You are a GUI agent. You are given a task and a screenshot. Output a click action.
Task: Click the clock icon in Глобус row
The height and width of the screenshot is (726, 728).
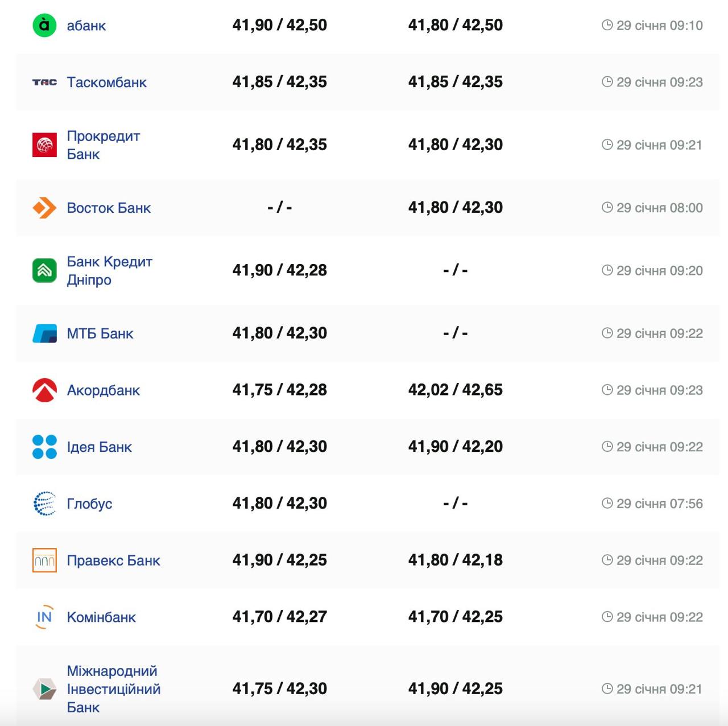607,503
